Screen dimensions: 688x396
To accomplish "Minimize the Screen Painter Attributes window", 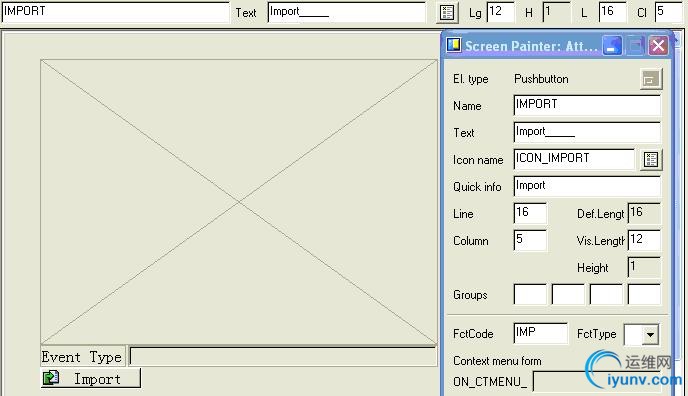I will 613,45.
